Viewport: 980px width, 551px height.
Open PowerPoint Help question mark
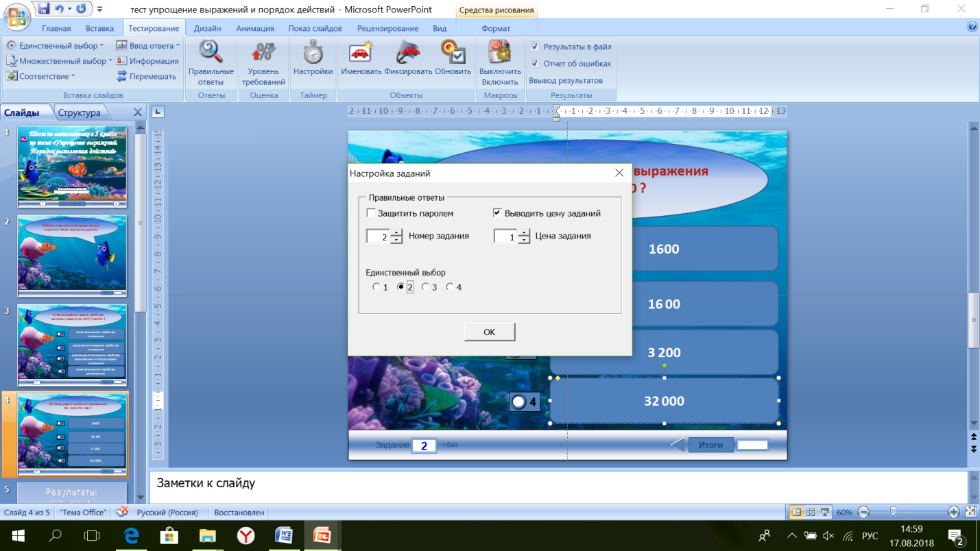[x=972, y=27]
